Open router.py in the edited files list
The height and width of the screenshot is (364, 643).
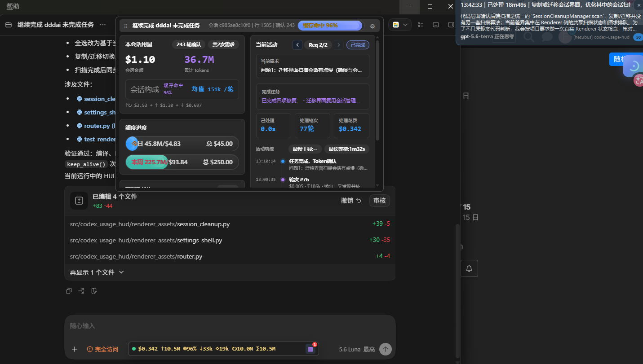tap(230, 256)
